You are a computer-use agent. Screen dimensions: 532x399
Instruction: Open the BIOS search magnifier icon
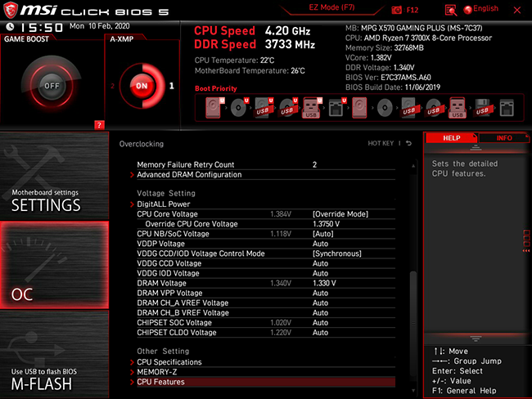(x=451, y=10)
